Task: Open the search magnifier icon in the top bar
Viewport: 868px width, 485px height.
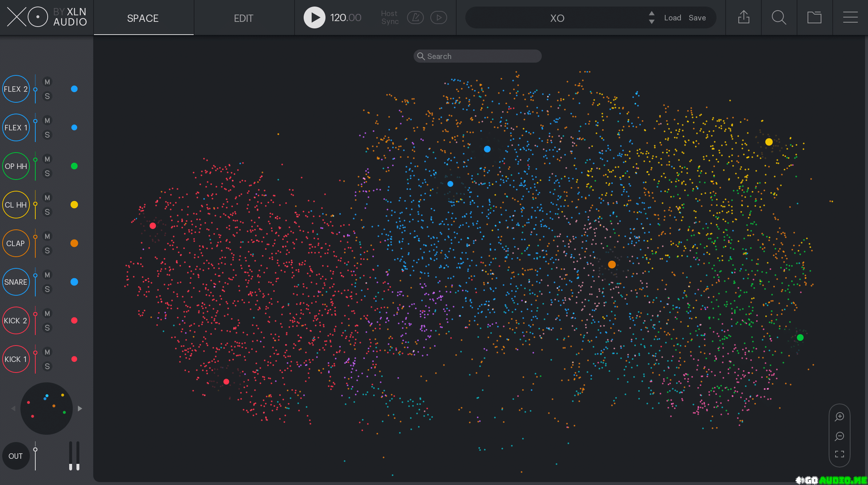Action: click(x=779, y=17)
